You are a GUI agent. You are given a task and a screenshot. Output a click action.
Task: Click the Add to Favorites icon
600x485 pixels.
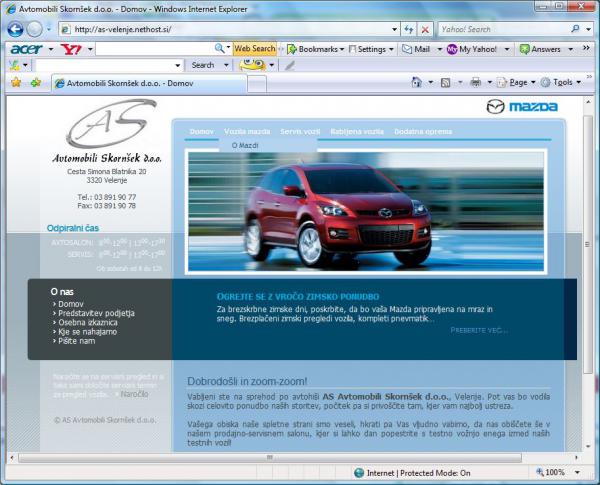36,82
